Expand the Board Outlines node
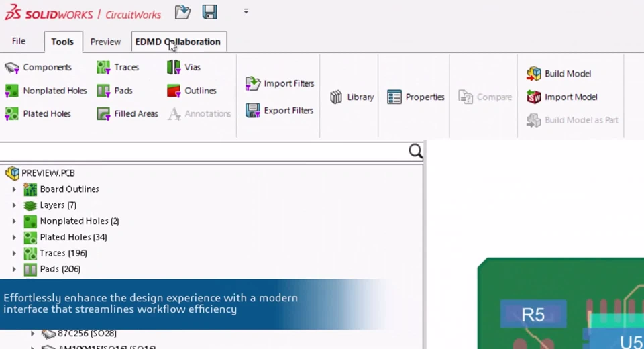This screenshot has width=644, height=349. 14,189
